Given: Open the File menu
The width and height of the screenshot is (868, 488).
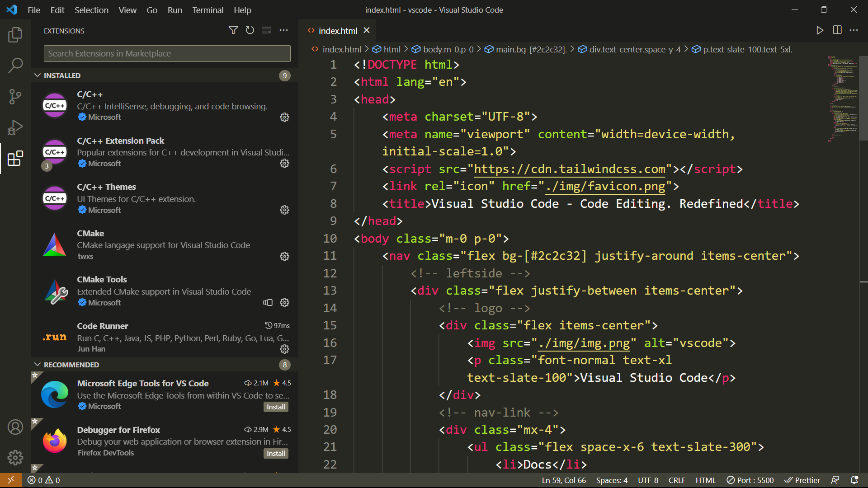Looking at the screenshot, I should [x=34, y=10].
